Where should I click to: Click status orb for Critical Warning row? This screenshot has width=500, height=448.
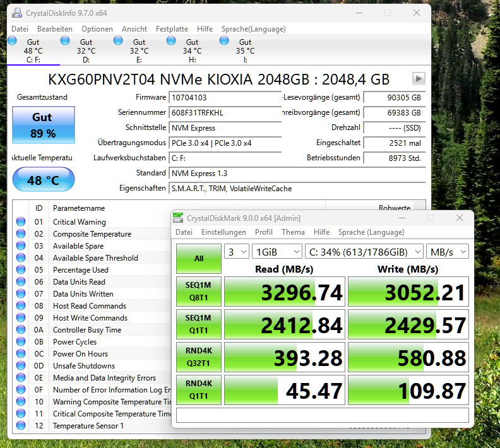pyautogui.click(x=21, y=221)
